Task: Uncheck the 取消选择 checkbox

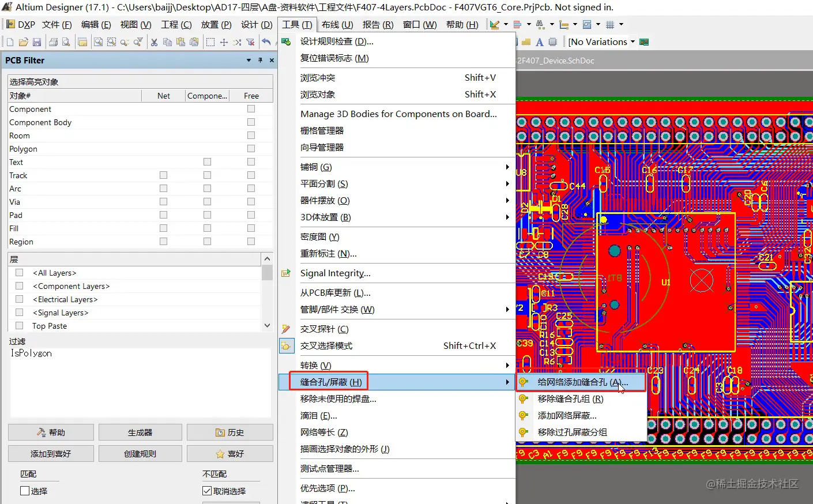Action: click(x=207, y=491)
